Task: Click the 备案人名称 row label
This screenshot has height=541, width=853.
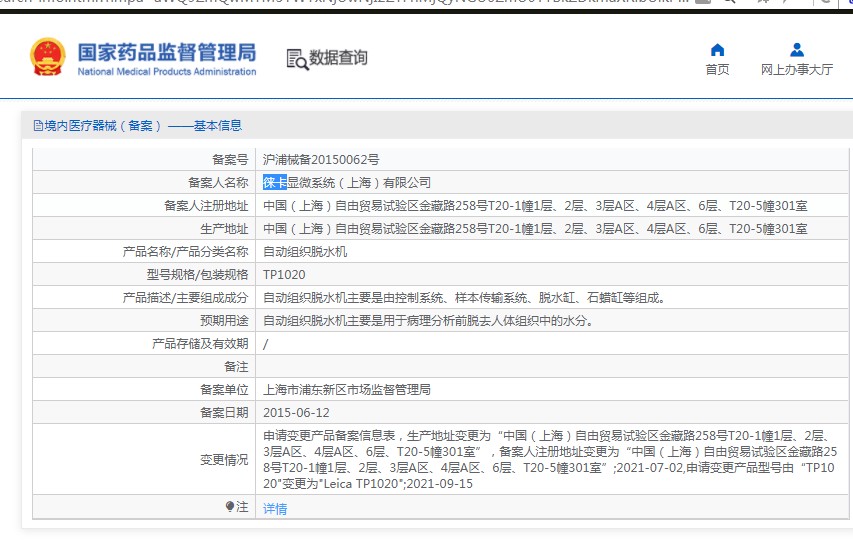Action: pos(218,182)
